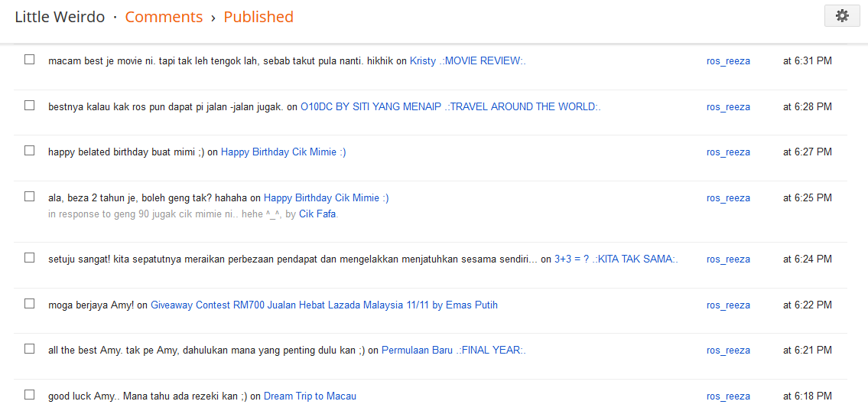The image size is (868, 411).
Task: Open Giveaway Contest RM700 Lazada post link
Action: [324, 305]
